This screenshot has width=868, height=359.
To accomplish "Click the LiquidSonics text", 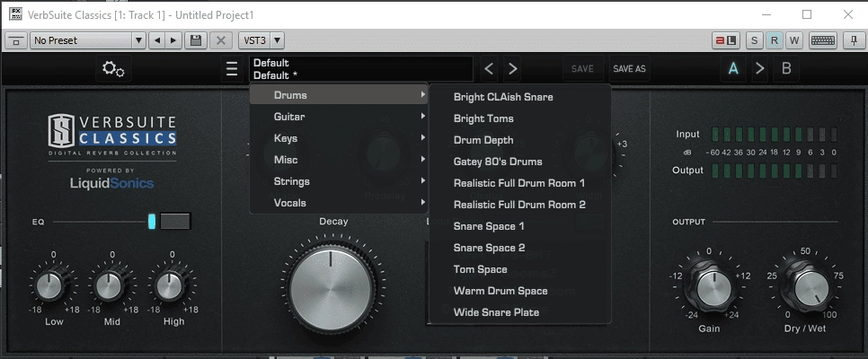I will (x=111, y=183).
